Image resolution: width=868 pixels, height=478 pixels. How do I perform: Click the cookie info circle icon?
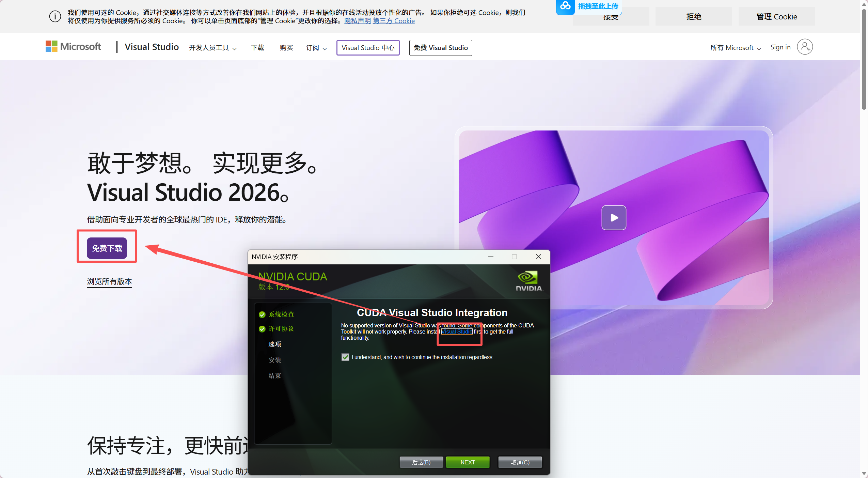pos(55,16)
